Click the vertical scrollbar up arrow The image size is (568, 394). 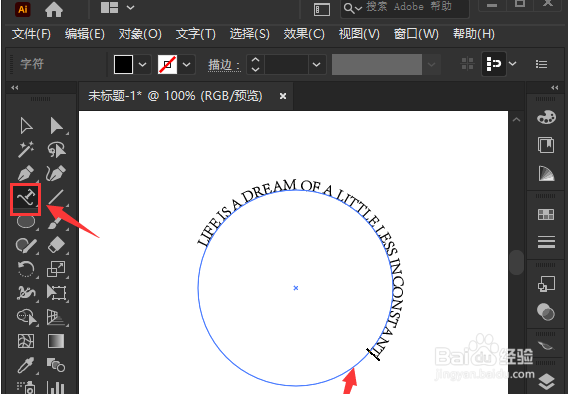coord(517,120)
